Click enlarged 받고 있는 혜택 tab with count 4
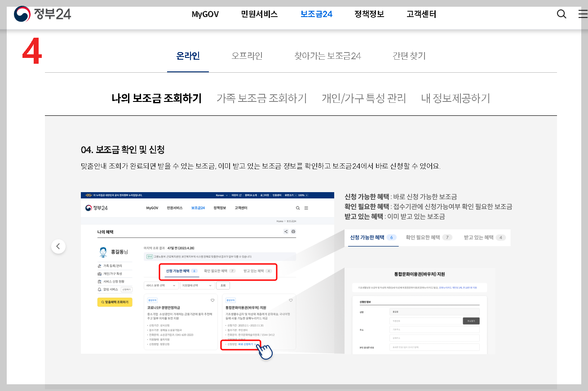 point(485,237)
